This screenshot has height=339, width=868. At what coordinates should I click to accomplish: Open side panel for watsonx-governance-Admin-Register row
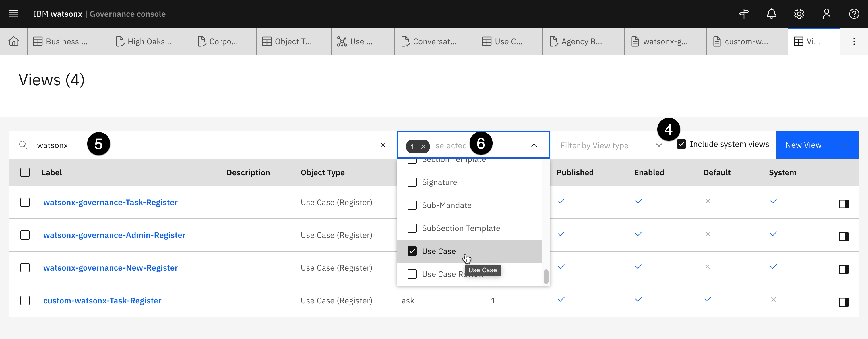843,236
